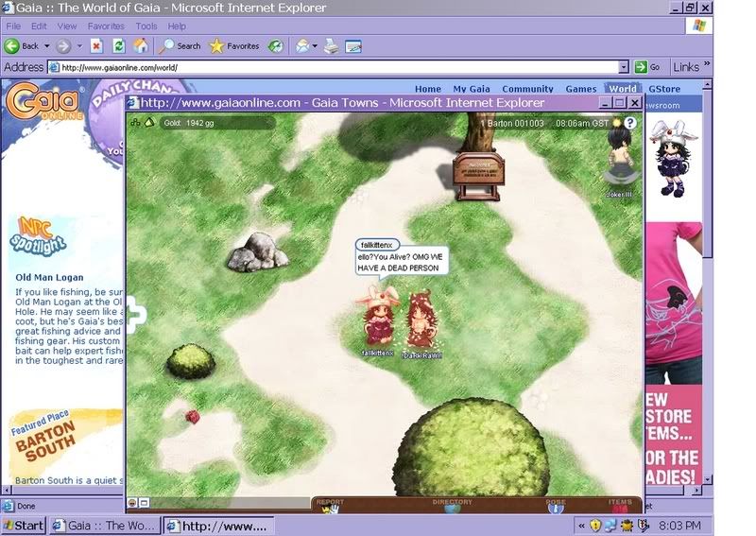Open the File menu
Viewport: 756px width, 536px height.
click(13, 26)
